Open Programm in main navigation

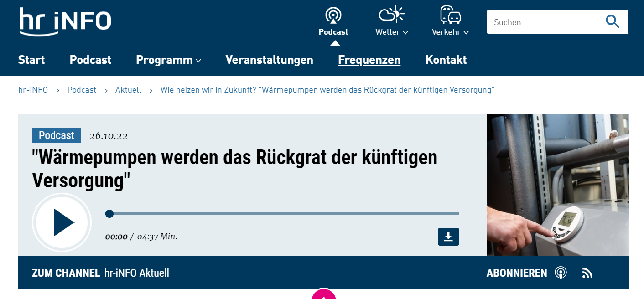tap(165, 60)
